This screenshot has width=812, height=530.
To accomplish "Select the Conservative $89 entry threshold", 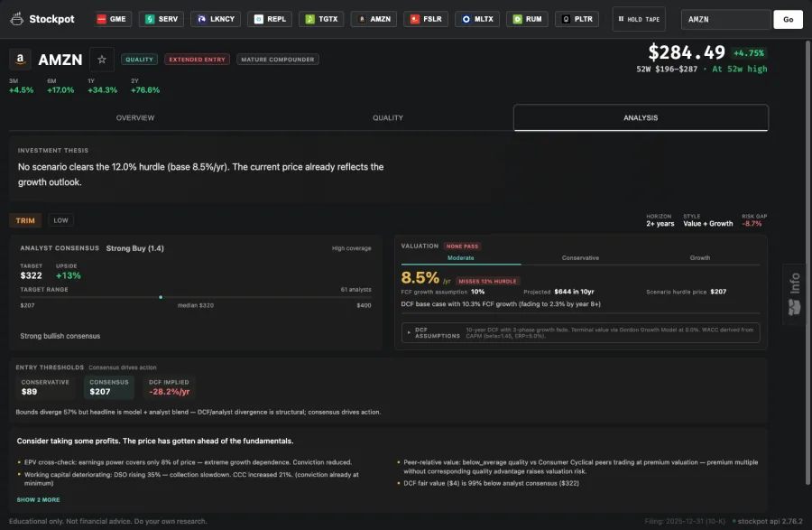I will (45, 387).
